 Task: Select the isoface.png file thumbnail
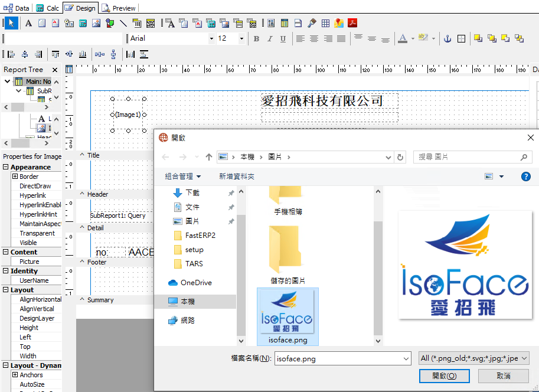pos(288,316)
